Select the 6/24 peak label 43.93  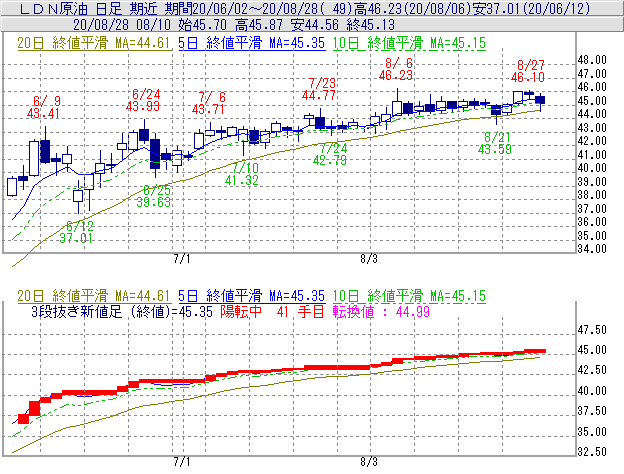[x=143, y=106]
